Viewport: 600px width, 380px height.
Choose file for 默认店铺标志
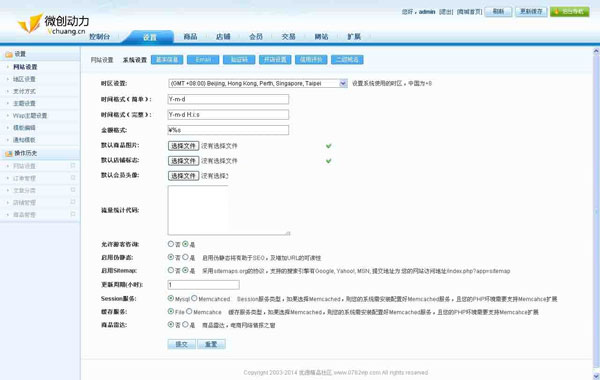click(183, 161)
